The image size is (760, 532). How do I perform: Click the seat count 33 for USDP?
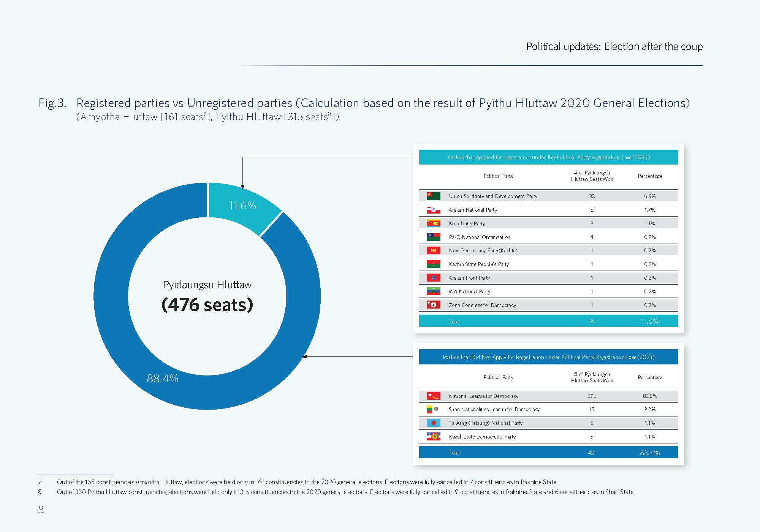pos(592,196)
